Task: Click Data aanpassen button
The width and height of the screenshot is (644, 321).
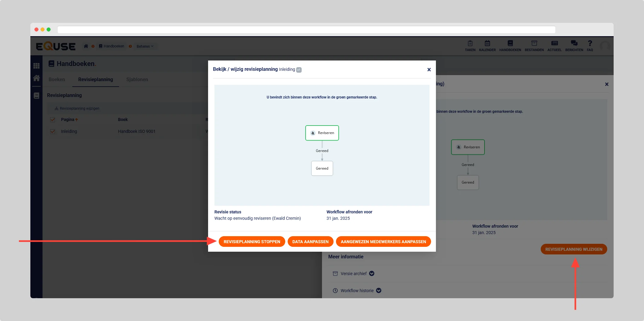Action: point(310,242)
